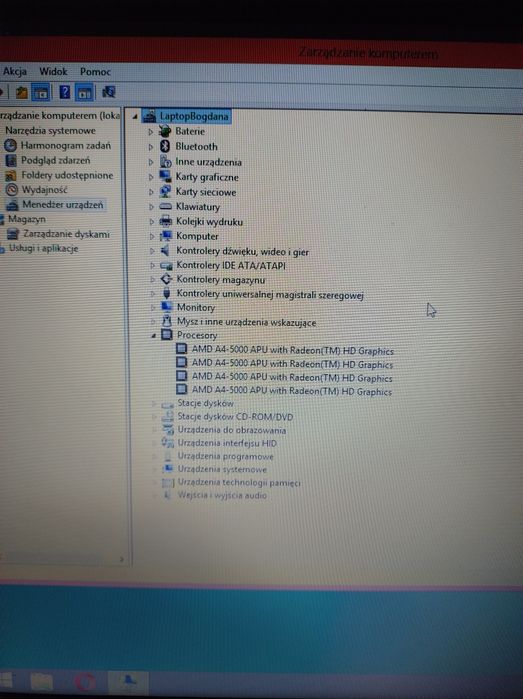Screen dimensions: 523x699
Task: Open File Explorer from the taskbar
Action: [x=41, y=681]
